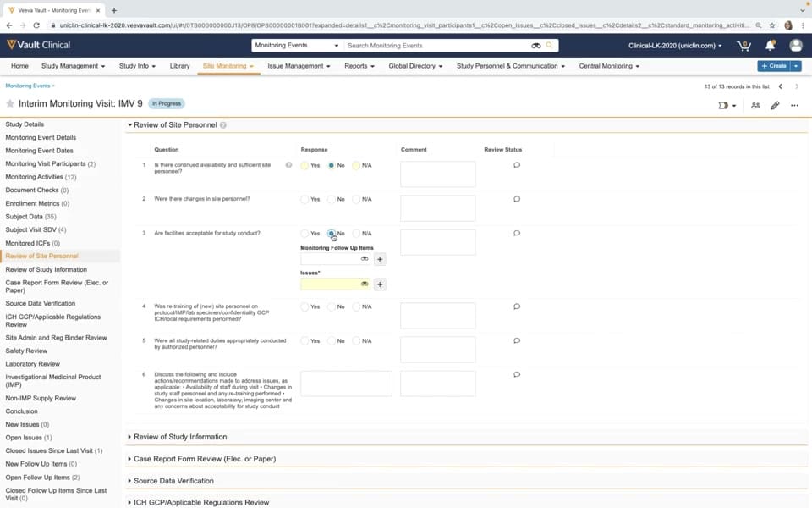Select N/A for question 3 facilities acceptable
Screen dimensions: 812x508
pyautogui.click(x=356, y=234)
